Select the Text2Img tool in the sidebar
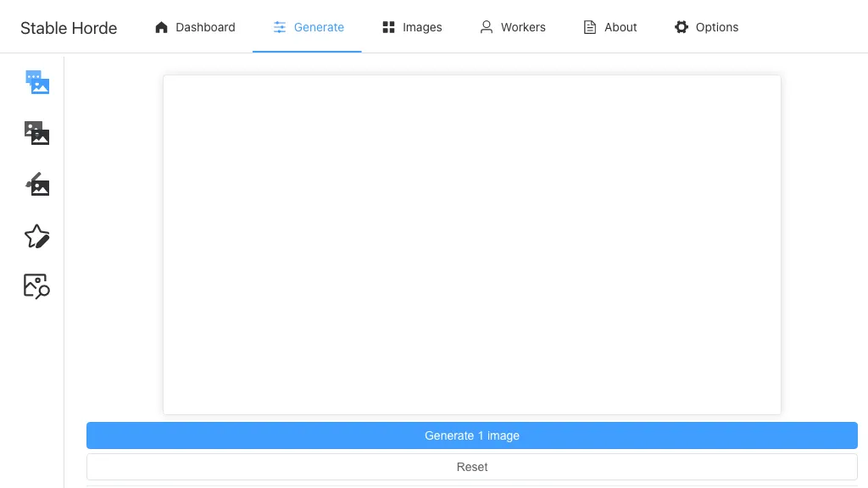868x488 pixels. (36, 81)
